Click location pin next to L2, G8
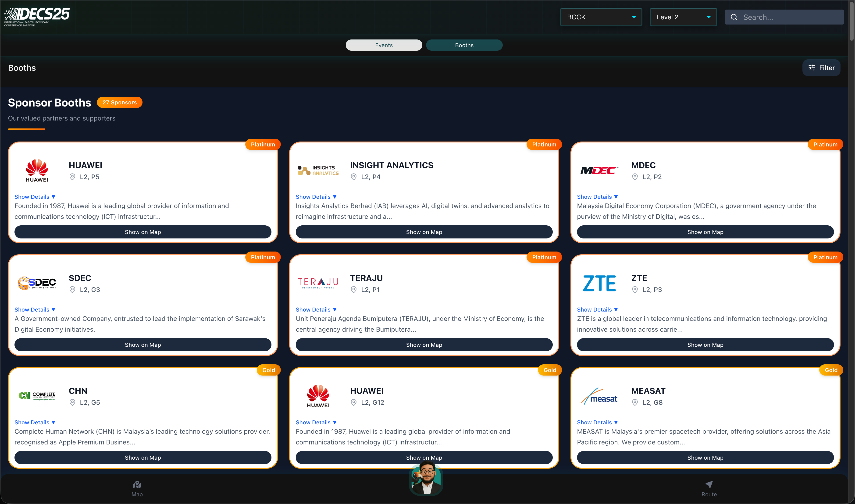855x504 pixels. click(x=635, y=402)
